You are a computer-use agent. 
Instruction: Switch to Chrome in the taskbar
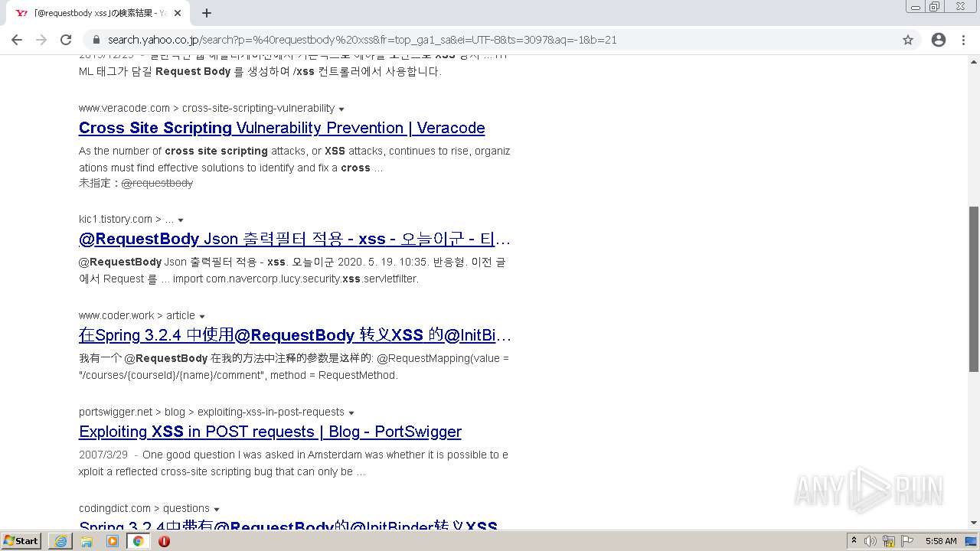coord(139,541)
